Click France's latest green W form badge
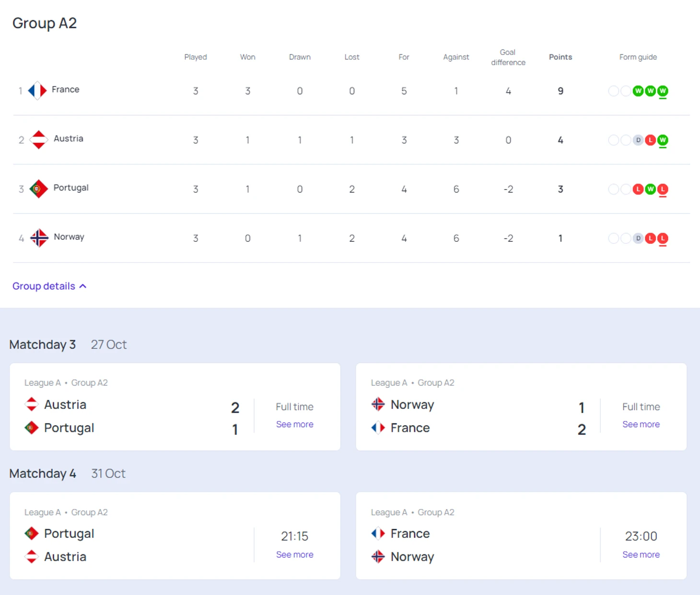The image size is (700, 595). pos(663,91)
